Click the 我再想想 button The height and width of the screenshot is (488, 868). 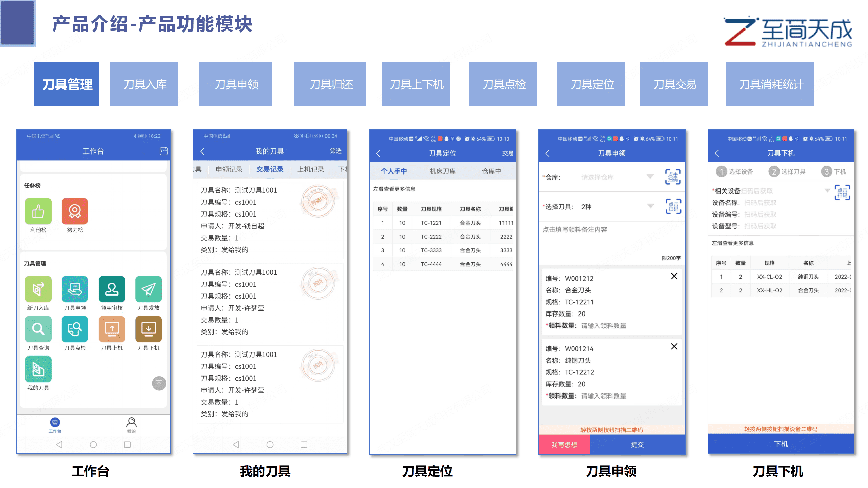pos(564,445)
